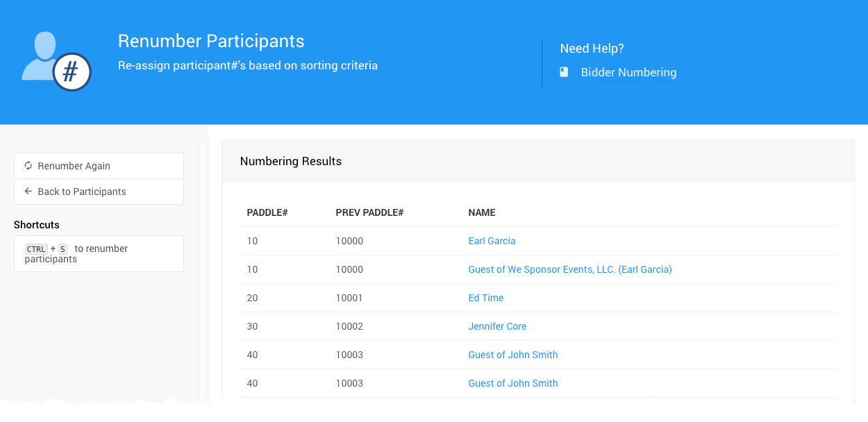This screenshot has height=422, width=868.
Task: Click the book icon beside Bidder Numbering
Action: point(565,72)
